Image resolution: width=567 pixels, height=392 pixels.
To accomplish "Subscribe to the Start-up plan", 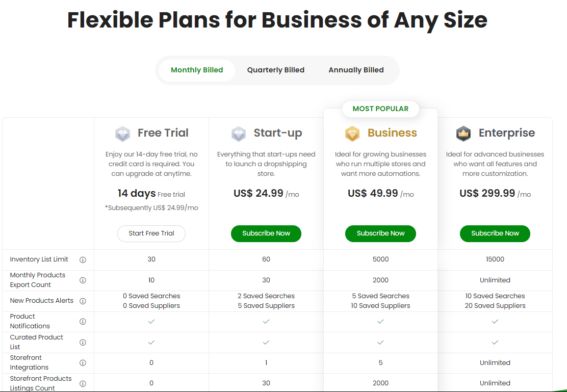I will coord(266,233).
